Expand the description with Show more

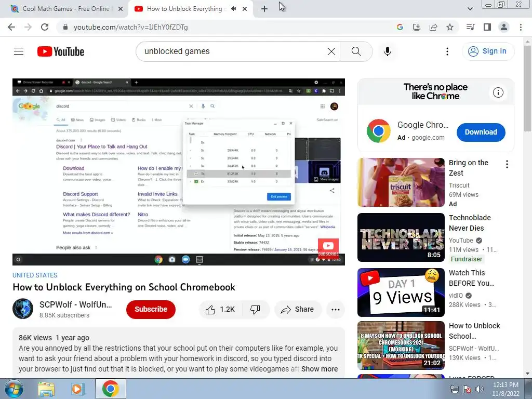coord(320,369)
